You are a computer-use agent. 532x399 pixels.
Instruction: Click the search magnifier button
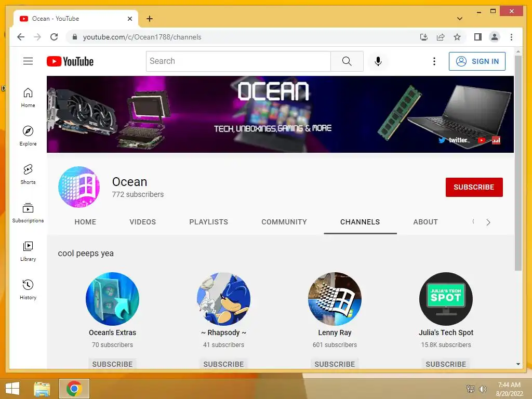(x=347, y=61)
